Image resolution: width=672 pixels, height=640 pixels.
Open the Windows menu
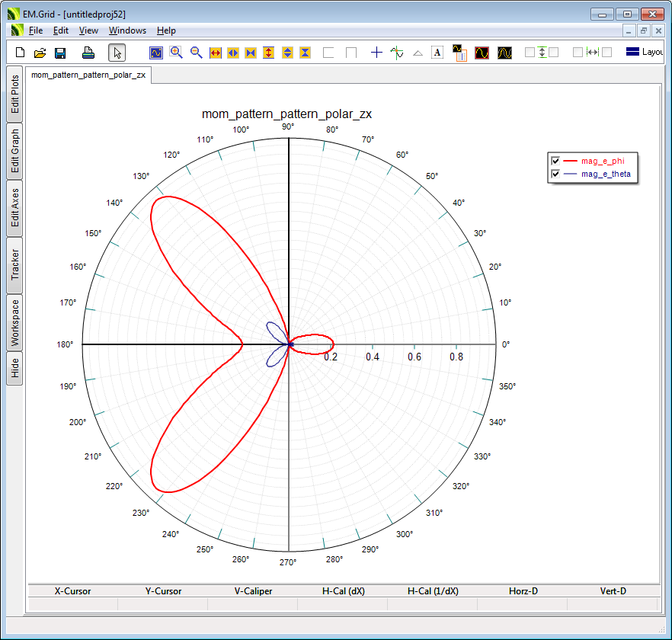point(127,30)
